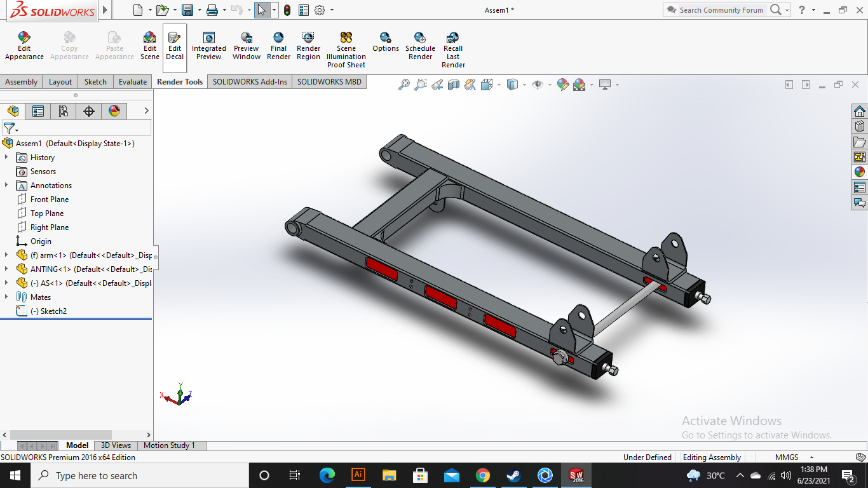Start a Final Render
The width and height of the screenshot is (868, 488).
(x=278, y=46)
